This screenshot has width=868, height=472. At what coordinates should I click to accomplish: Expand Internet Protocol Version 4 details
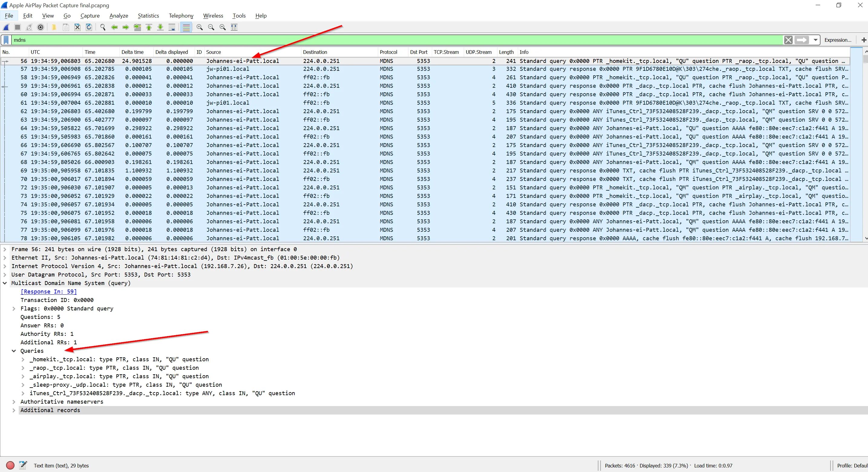(5, 266)
